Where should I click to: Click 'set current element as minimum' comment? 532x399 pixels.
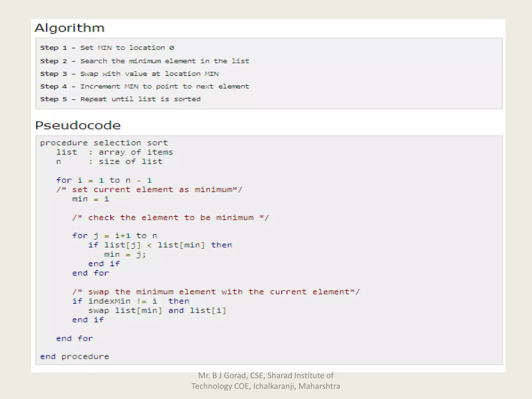(x=149, y=190)
